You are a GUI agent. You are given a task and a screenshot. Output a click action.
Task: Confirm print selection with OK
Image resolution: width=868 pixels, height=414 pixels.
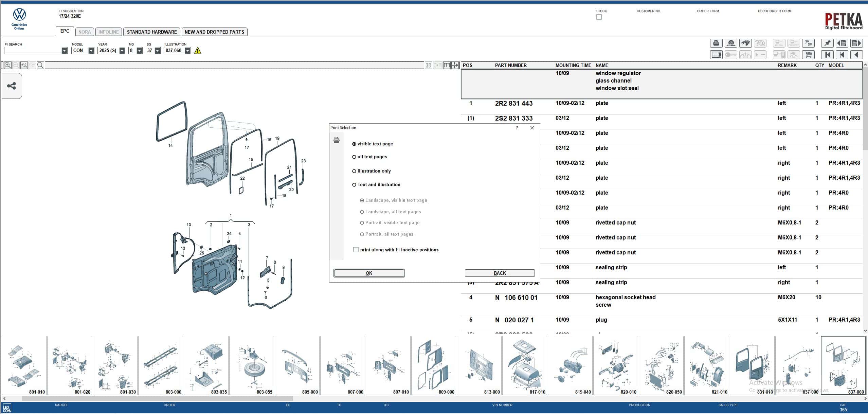pyautogui.click(x=369, y=273)
